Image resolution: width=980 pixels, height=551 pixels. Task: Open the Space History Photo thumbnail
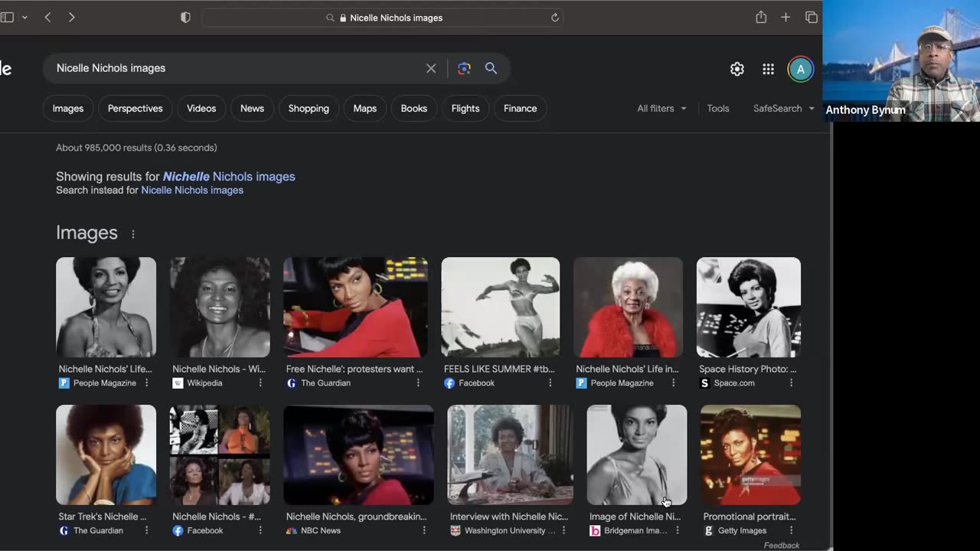click(x=748, y=307)
